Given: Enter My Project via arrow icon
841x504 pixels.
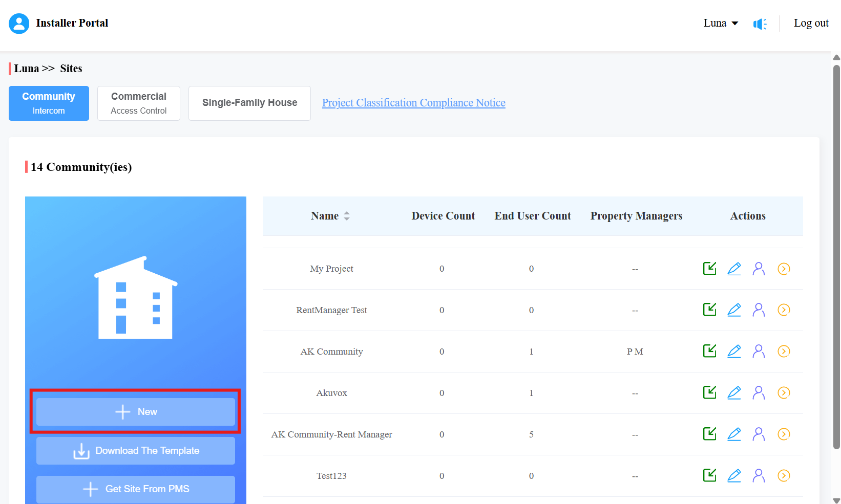Looking at the screenshot, I should [x=784, y=269].
